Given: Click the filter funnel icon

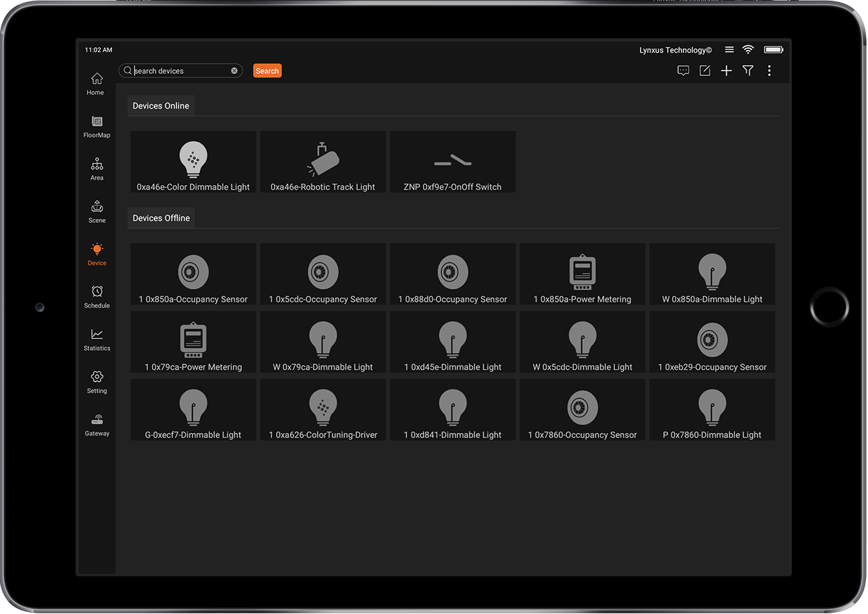Looking at the screenshot, I should tap(748, 71).
